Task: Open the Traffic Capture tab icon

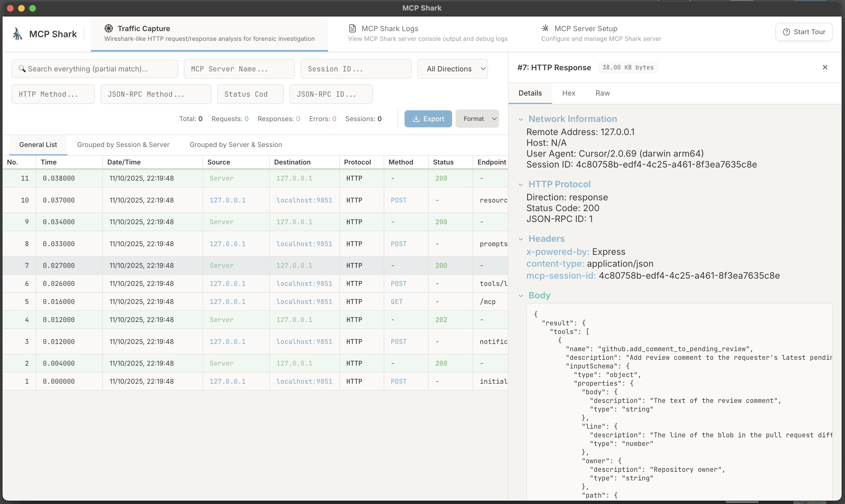Action: point(109,29)
